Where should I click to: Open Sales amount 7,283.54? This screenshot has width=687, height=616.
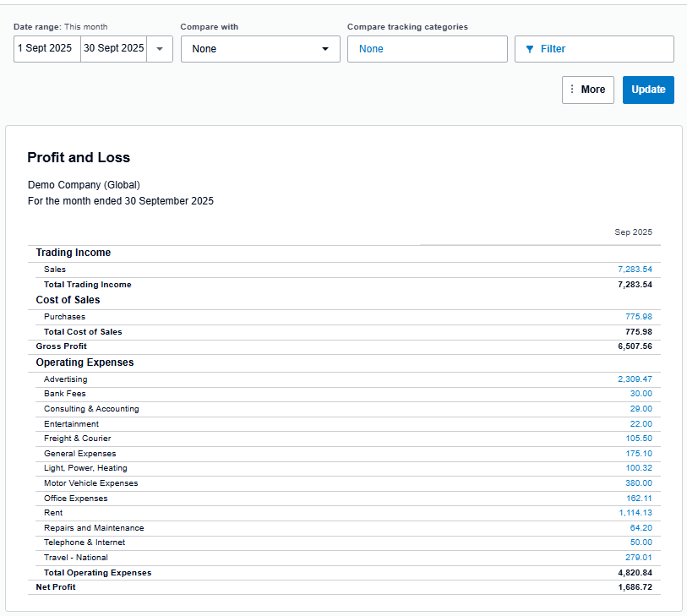coord(635,270)
